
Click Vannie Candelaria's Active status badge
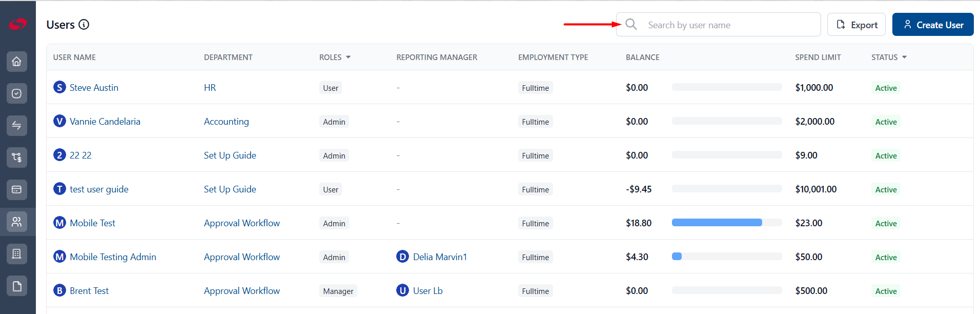(x=886, y=122)
